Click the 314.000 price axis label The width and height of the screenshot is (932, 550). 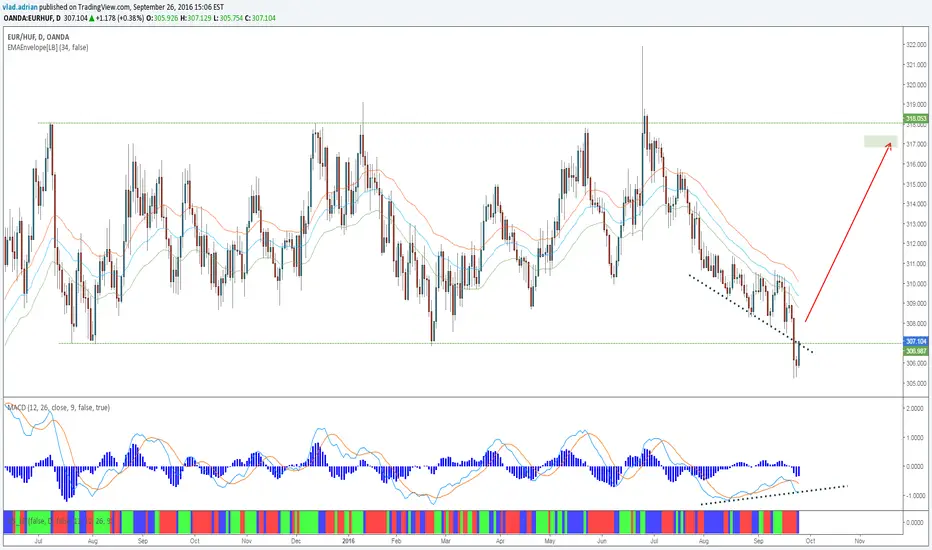pos(916,204)
